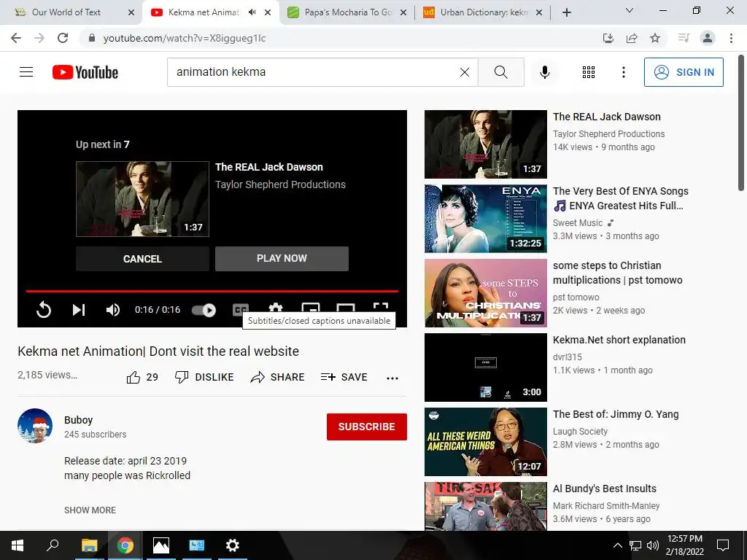The height and width of the screenshot is (560, 747).
Task: Open the Buboy channel name link
Action: pyautogui.click(x=79, y=420)
